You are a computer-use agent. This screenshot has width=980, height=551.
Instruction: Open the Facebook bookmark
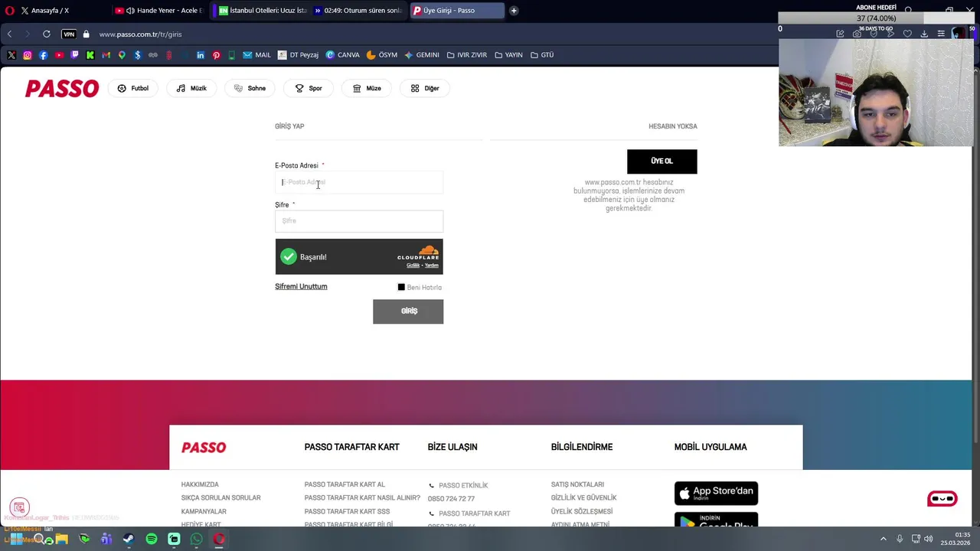click(x=43, y=55)
